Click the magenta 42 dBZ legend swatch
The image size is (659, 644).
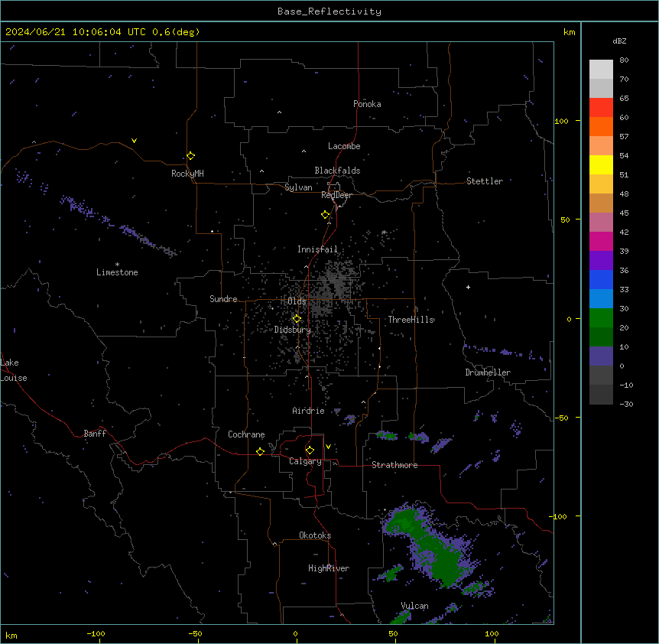601,241
